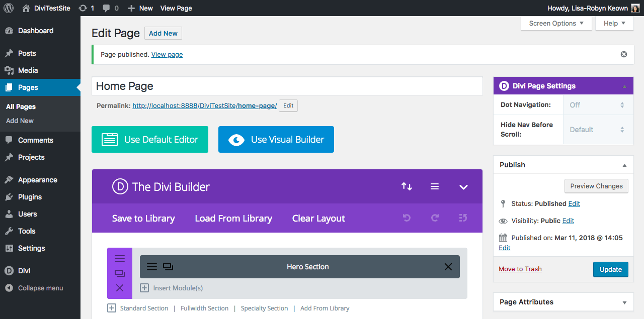Screen dimensions: 644x319
Task: Click the Use Visual Builder button
Action: tap(276, 140)
